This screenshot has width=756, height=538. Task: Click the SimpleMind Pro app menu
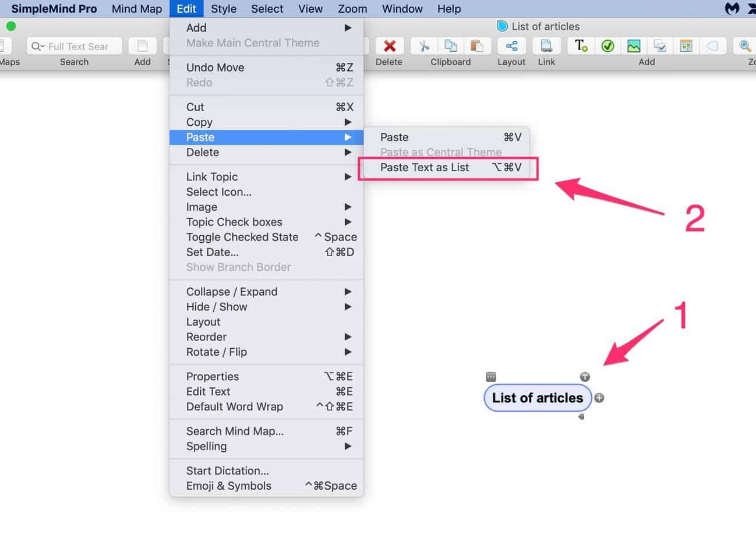point(54,9)
